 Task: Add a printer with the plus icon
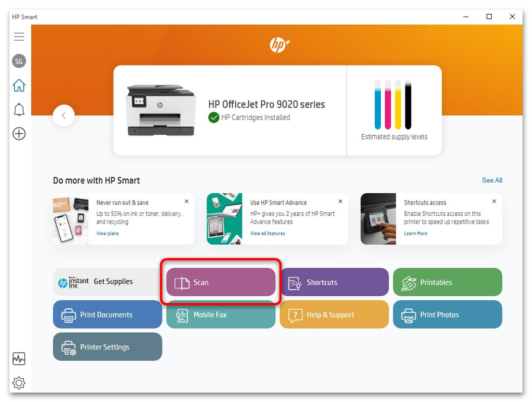tap(19, 134)
